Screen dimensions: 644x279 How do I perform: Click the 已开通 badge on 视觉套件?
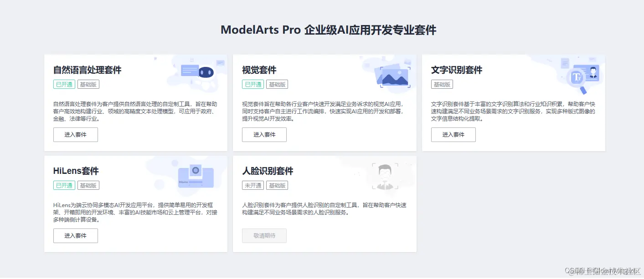[252, 84]
